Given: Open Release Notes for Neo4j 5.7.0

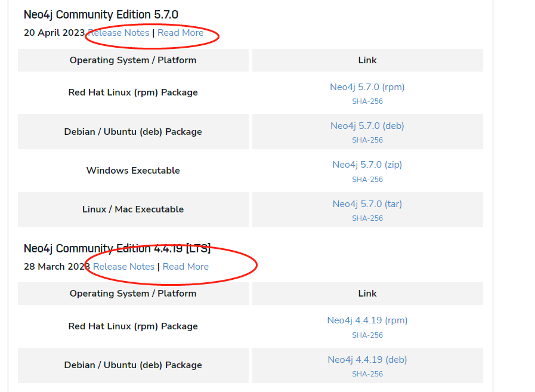Looking at the screenshot, I should point(119,33).
